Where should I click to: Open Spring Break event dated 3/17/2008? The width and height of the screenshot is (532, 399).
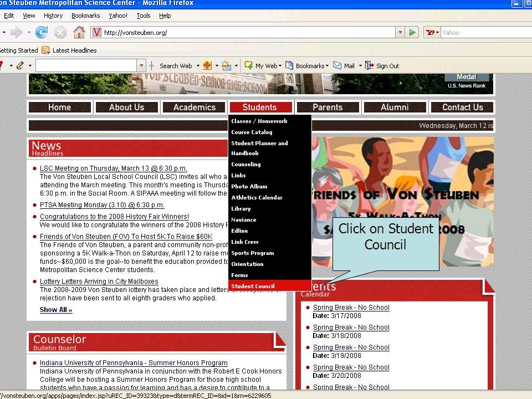tap(351, 308)
